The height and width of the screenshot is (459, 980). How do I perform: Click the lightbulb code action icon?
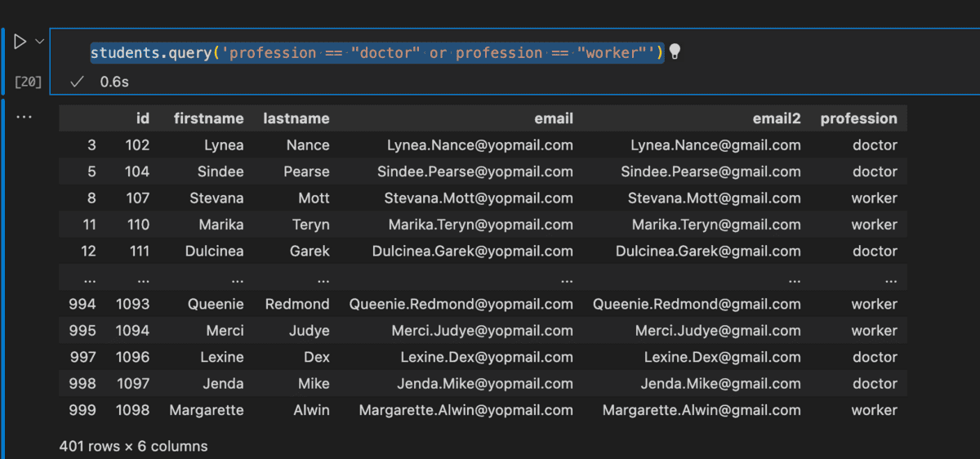coord(675,52)
